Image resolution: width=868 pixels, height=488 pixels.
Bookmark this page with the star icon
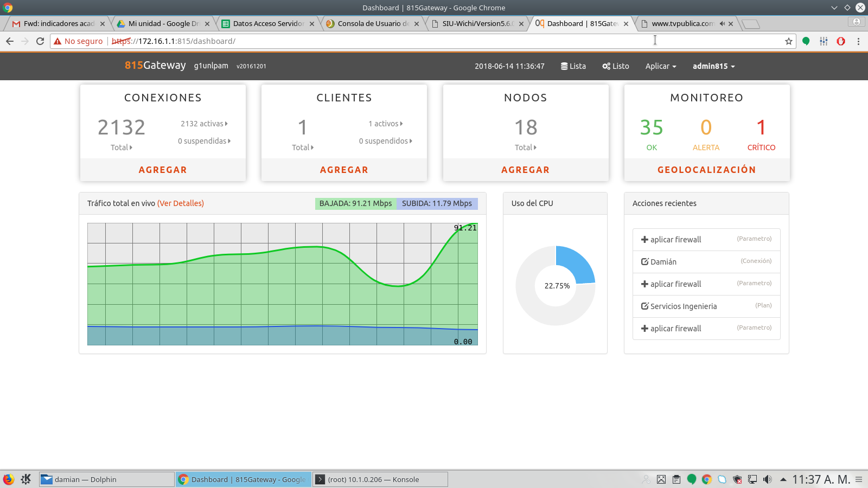pos(788,41)
